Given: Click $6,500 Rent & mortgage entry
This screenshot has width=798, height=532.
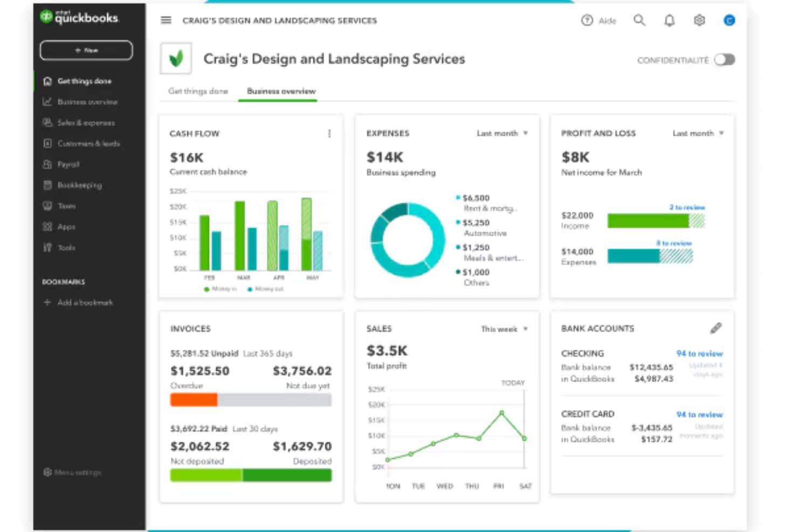Looking at the screenshot, I should coord(486,203).
